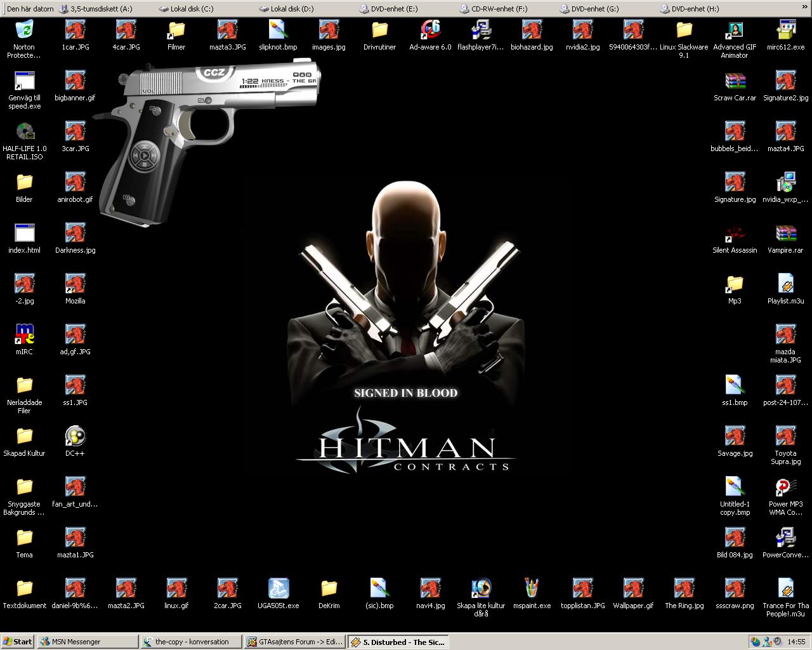
Task: Open HALF-LIFE 1.0 RETAIL.ISO file
Action: (x=24, y=140)
